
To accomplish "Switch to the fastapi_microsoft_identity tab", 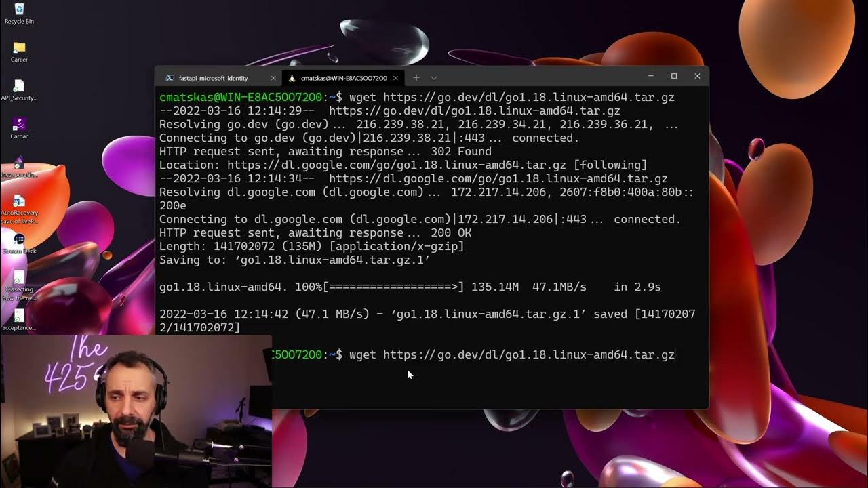I will tap(213, 78).
